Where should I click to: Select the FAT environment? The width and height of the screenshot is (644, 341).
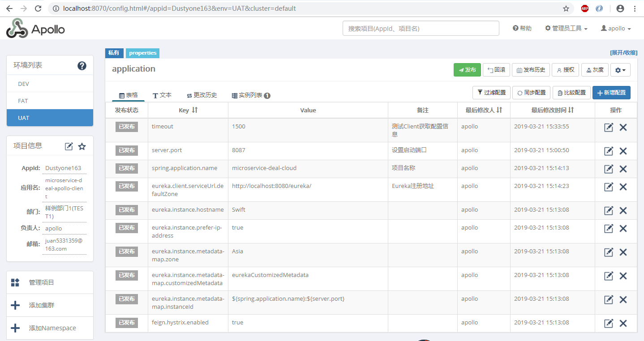[50, 101]
